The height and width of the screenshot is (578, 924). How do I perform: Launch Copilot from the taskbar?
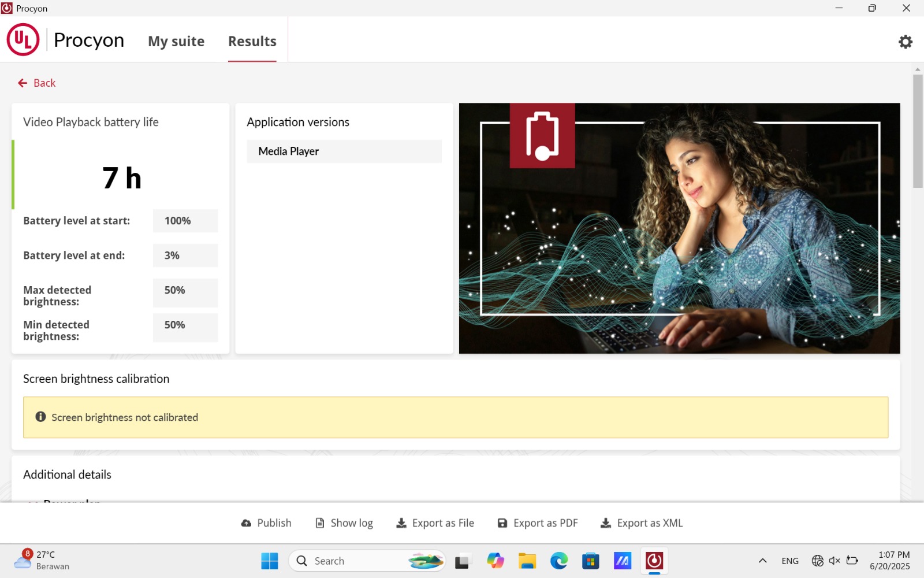pos(495,561)
